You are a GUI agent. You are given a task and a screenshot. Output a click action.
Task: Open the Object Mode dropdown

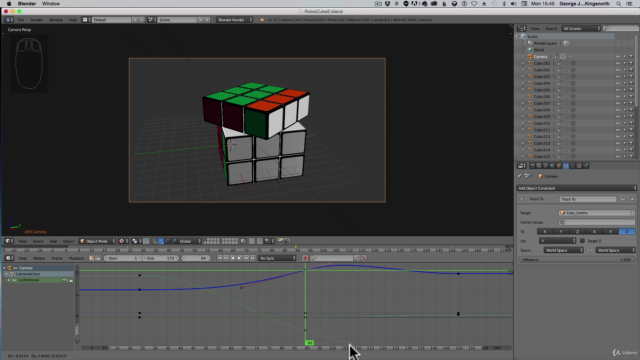(x=97, y=241)
